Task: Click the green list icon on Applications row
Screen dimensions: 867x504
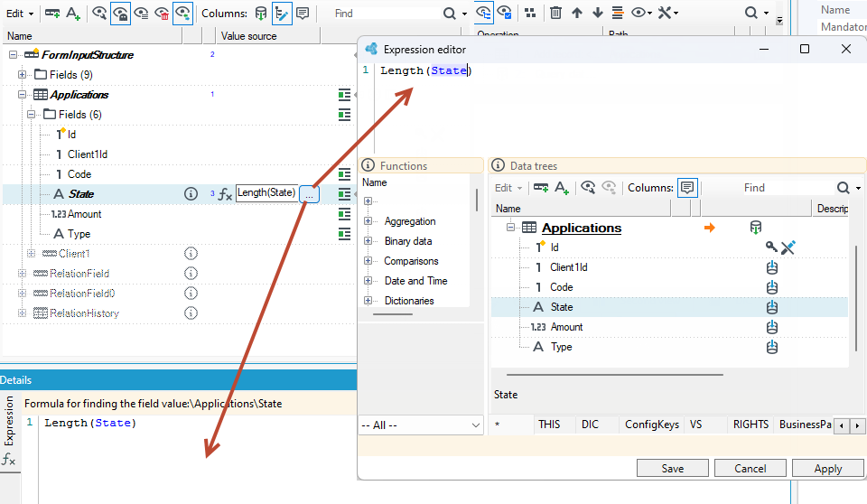Action: 344,95
